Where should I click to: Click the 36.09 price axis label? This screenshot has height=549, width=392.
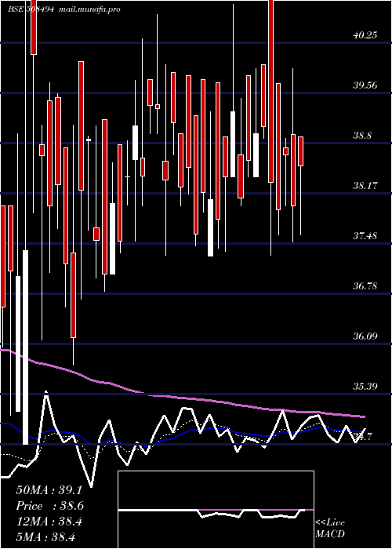[x=365, y=336]
